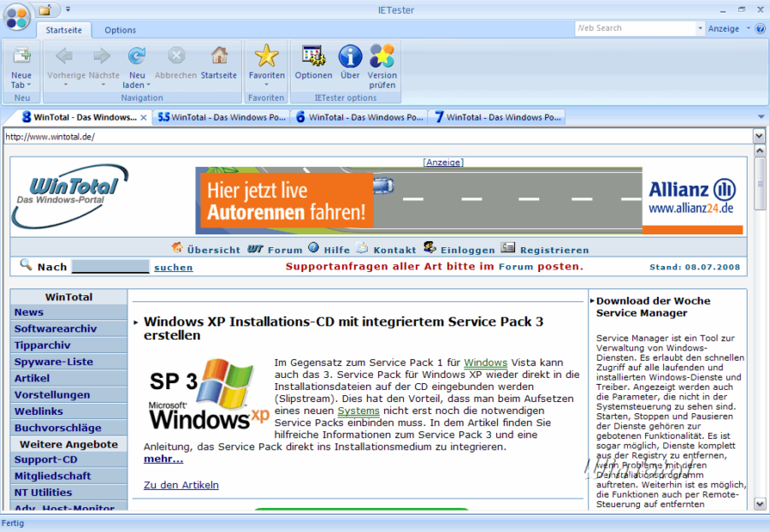770x532 pixels.
Task: Open Artikel in the sidebar
Action: (68, 378)
